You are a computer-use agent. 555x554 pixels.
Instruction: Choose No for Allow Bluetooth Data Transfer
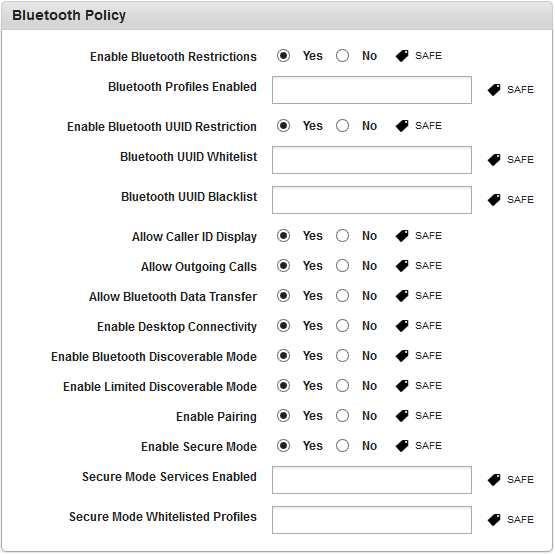click(342, 296)
